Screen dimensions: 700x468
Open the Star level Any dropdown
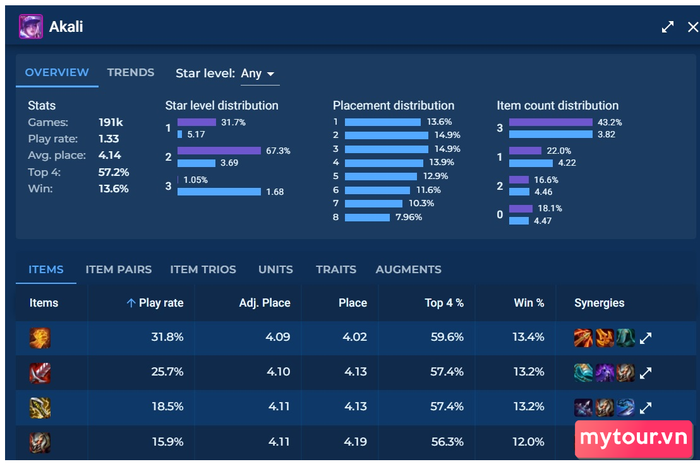point(258,74)
